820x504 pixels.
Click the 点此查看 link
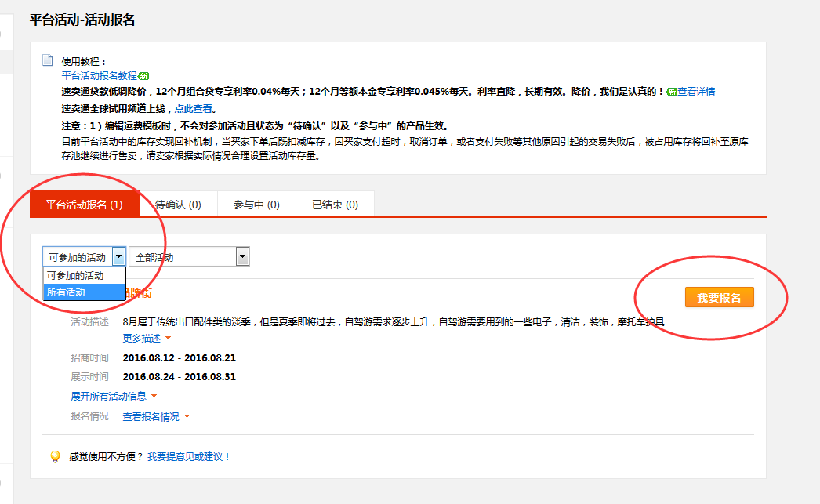[193, 109]
